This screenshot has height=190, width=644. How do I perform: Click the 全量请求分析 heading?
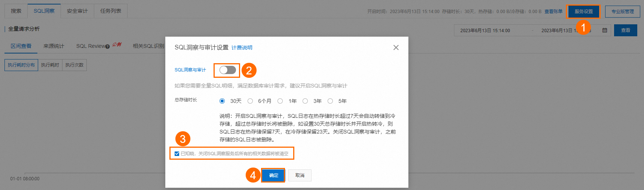[24, 29]
